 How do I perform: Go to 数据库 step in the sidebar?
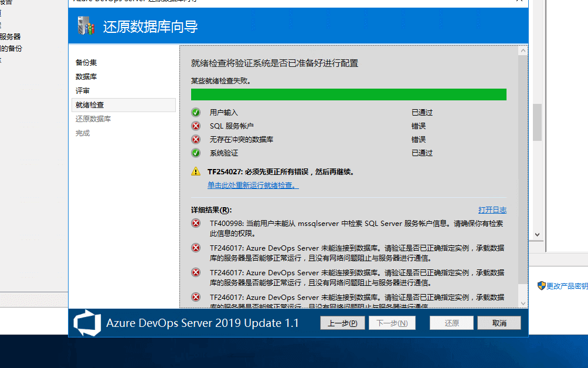(x=86, y=77)
